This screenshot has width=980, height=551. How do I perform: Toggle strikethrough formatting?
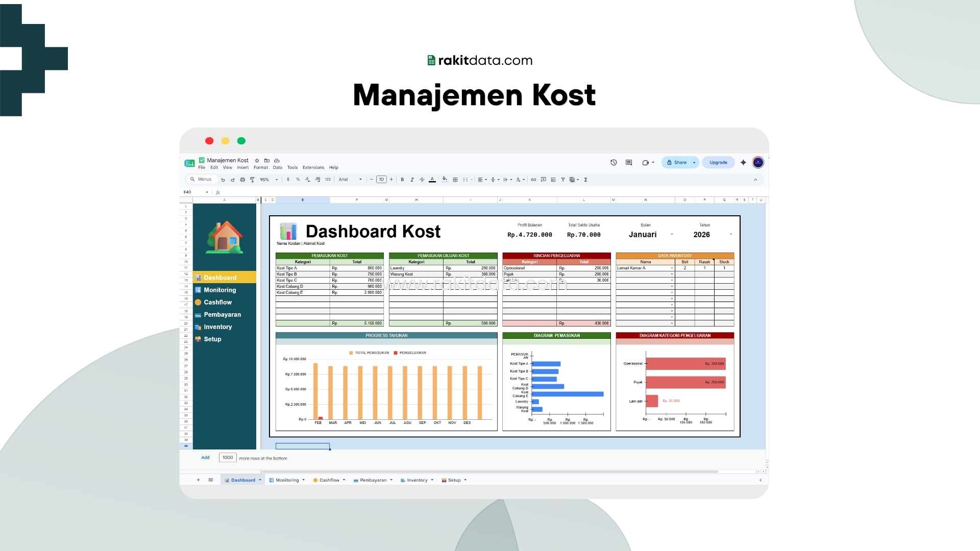tap(422, 180)
